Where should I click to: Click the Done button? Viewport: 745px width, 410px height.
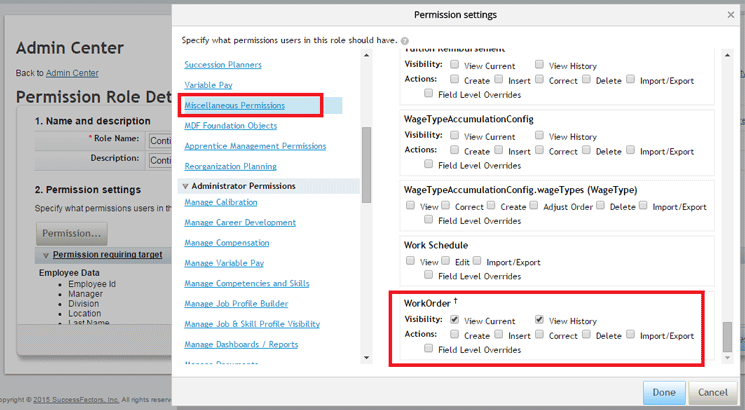tap(664, 393)
